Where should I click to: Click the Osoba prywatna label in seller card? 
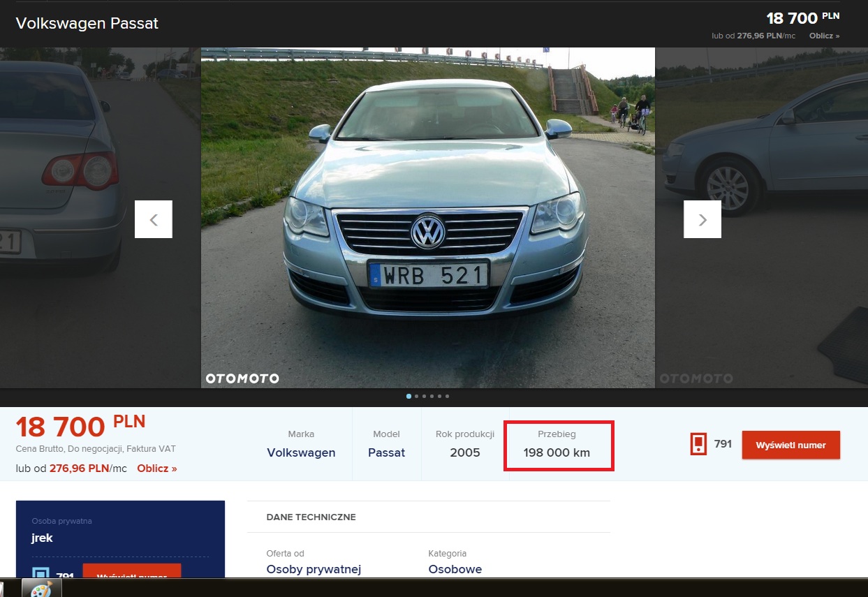pyautogui.click(x=61, y=521)
